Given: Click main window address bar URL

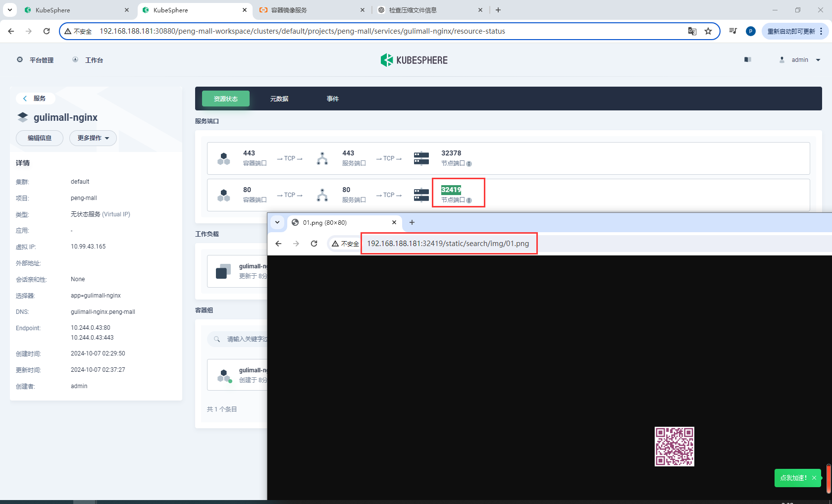Looking at the screenshot, I should tap(302, 31).
